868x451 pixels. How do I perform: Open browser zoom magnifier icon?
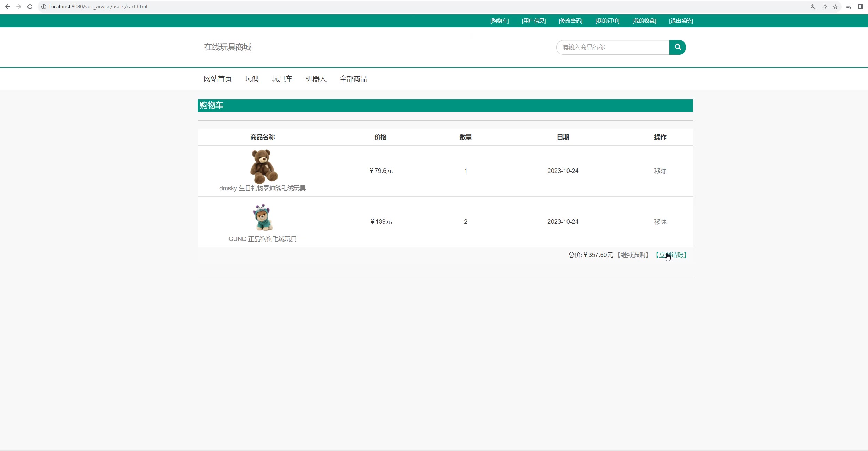click(813, 7)
